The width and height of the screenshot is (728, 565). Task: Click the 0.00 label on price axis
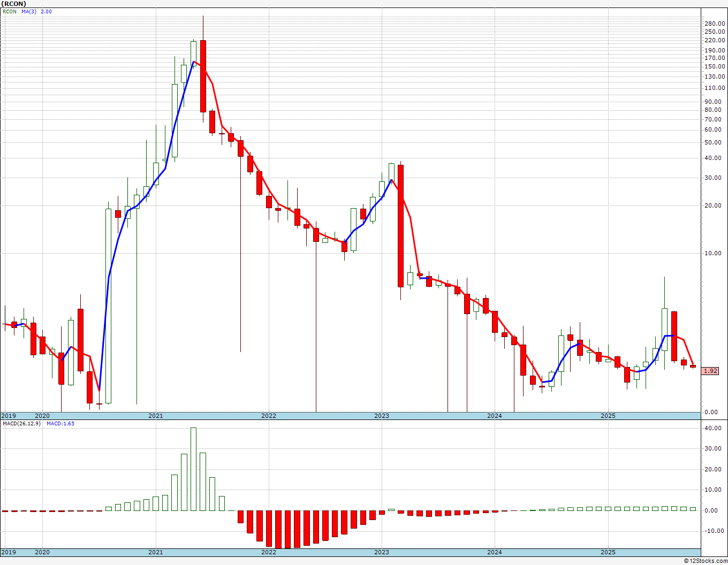pyautogui.click(x=711, y=412)
